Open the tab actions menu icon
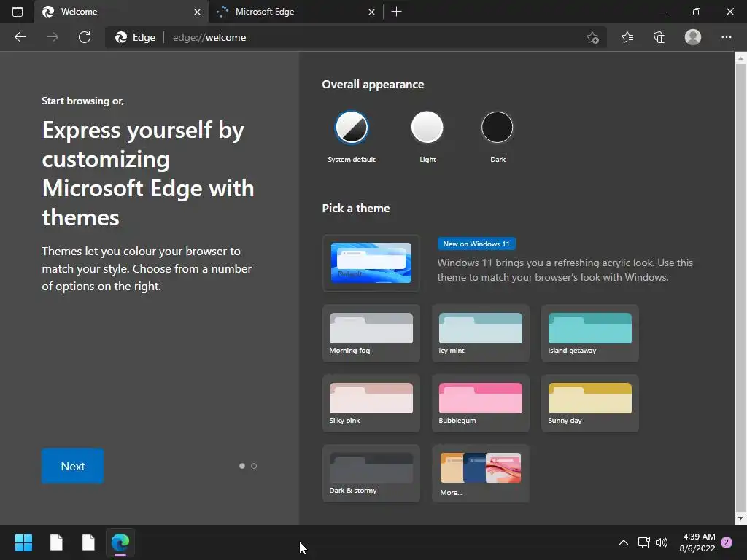Image resolution: width=747 pixels, height=560 pixels. click(18, 12)
